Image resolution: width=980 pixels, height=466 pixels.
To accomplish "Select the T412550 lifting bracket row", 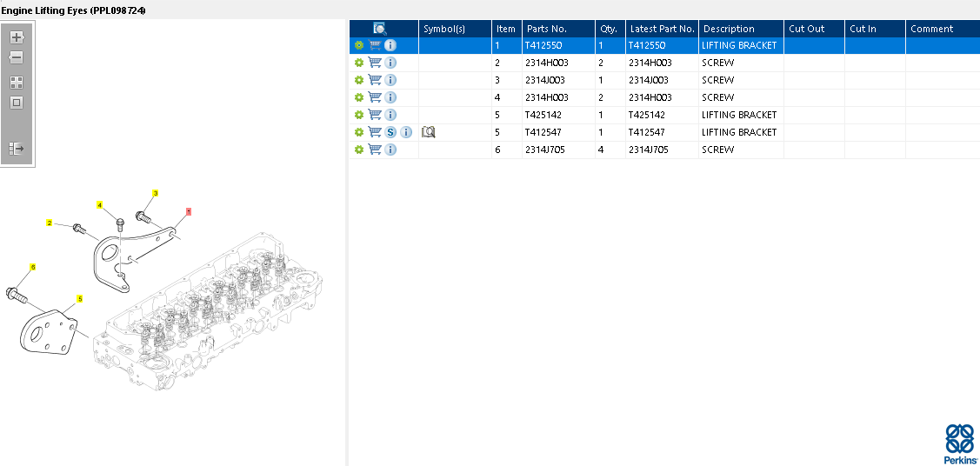I will [663, 45].
